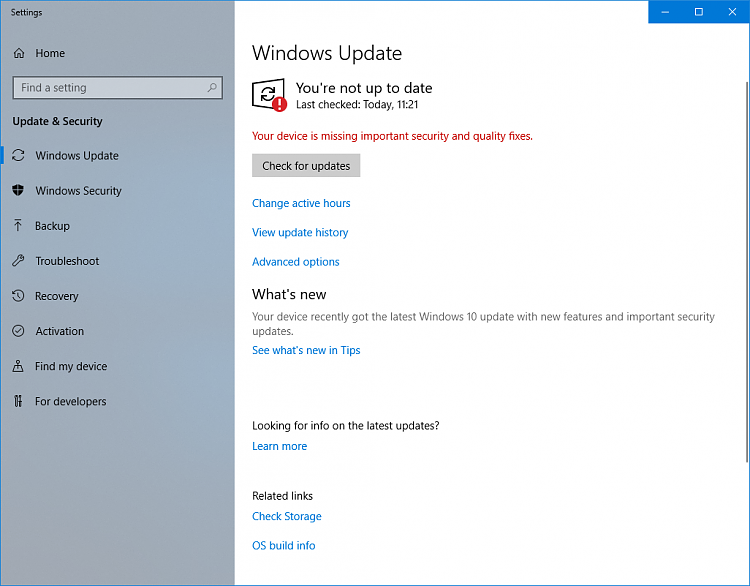
Task: Open Windows Security settings
Action: pos(117,190)
